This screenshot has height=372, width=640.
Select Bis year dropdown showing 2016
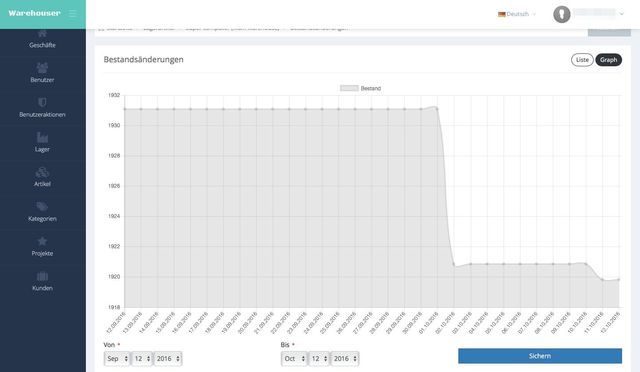pos(345,359)
